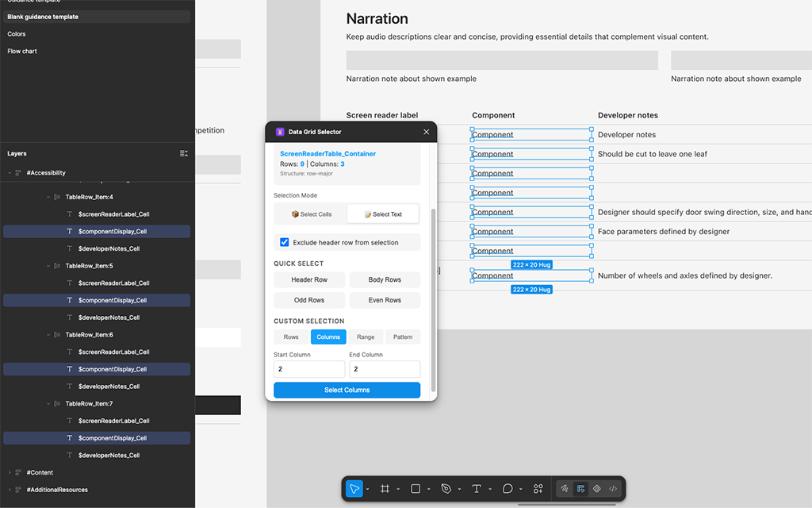Click the Header Row quick select button
The height and width of the screenshot is (508, 812).
[x=309, y=280]
